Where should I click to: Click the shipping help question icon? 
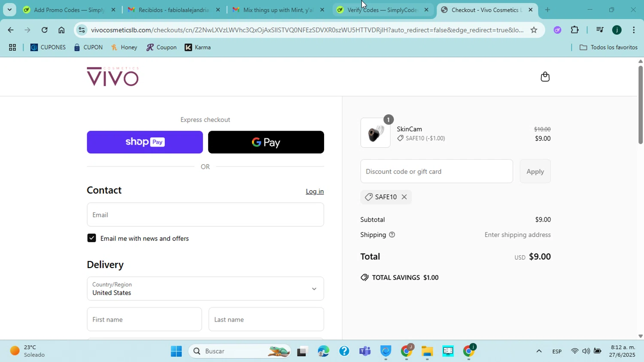click(x=392, y=235)
